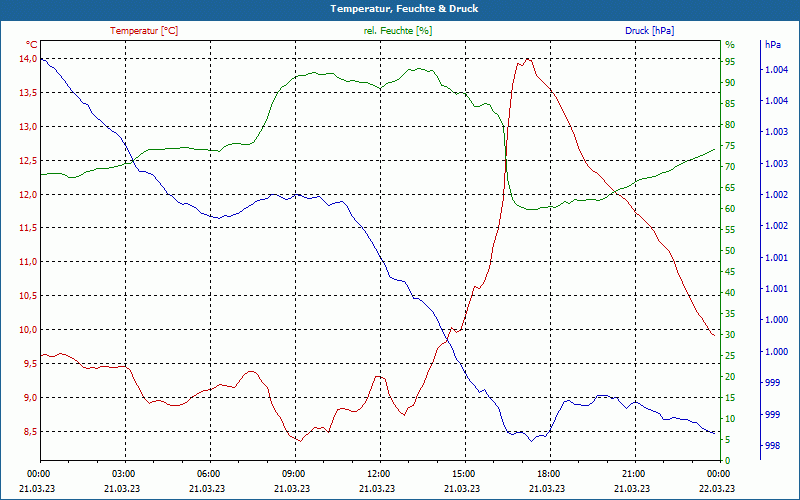Click the green '%' axis unit label
The height and width of the screenshot is (500, 800).
tap(730, 44)
